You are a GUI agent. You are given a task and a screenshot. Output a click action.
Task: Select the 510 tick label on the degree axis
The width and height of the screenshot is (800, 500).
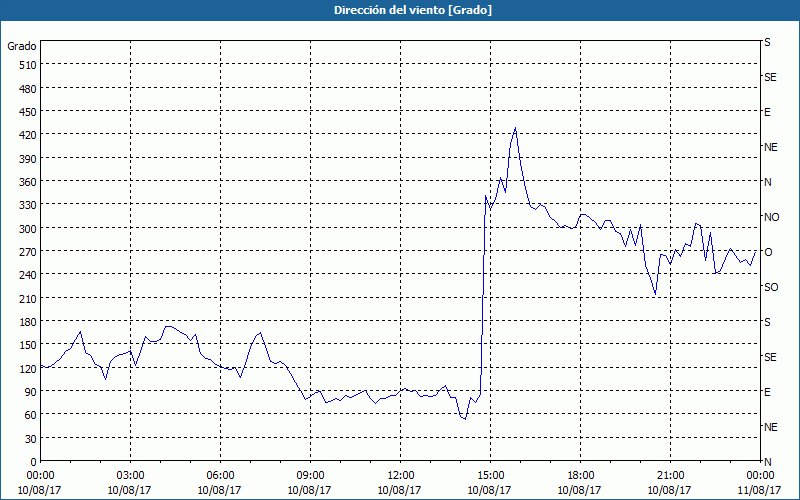tap(28, 65)
